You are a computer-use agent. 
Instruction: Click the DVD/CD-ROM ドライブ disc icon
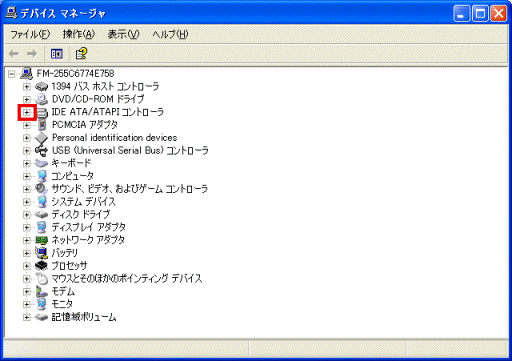pos(41,99)
